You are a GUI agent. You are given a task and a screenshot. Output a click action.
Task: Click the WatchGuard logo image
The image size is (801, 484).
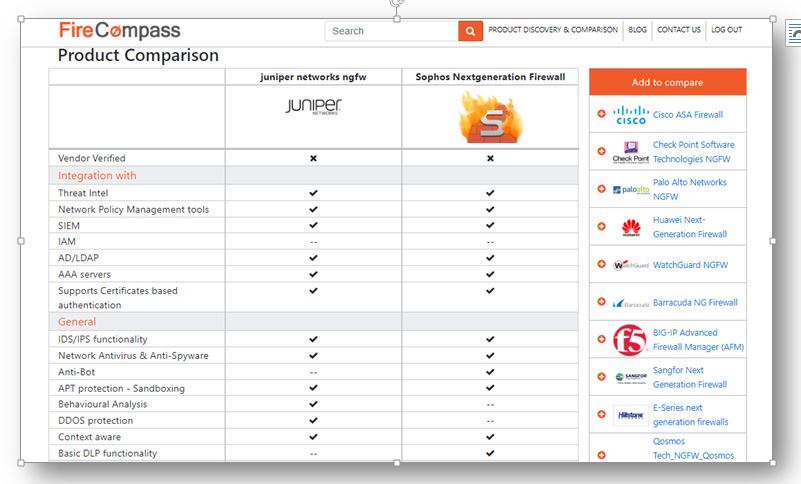pos(631,265)
